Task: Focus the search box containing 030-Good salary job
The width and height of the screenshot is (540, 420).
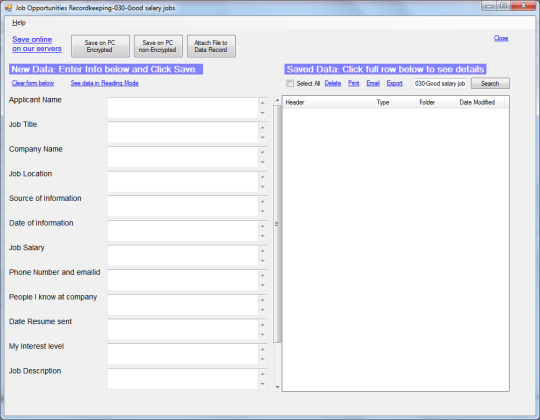Action: coord(440,83)
